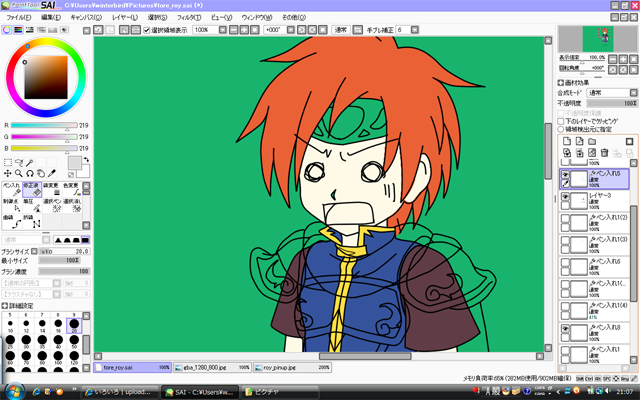Screen dimensions: 640x400
Task: Select the ペン入れ pen tool
Action: click(11, 189)
